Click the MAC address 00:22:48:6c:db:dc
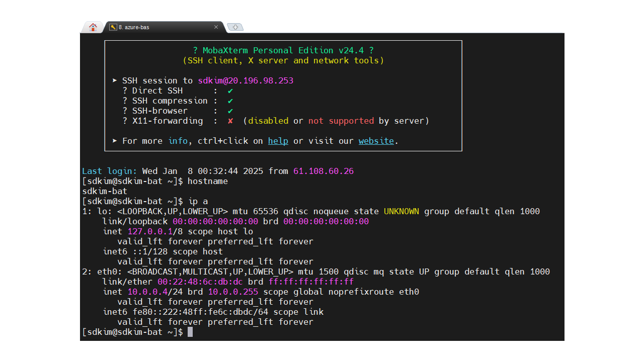The height and width of the screenshot is (362, 644). (200, 282)
